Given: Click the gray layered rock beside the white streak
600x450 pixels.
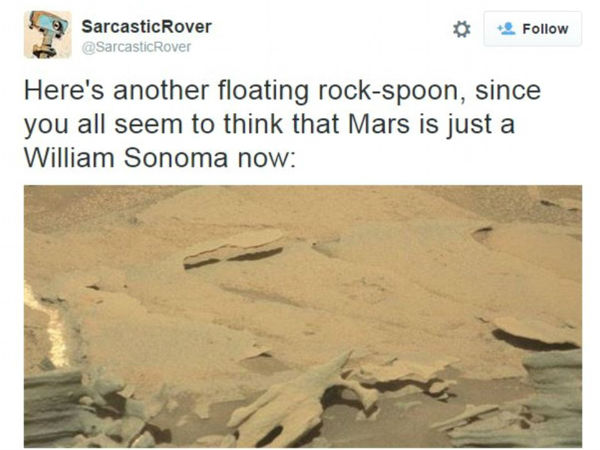Looking at the screenshot, I should (x=77, y=406).
